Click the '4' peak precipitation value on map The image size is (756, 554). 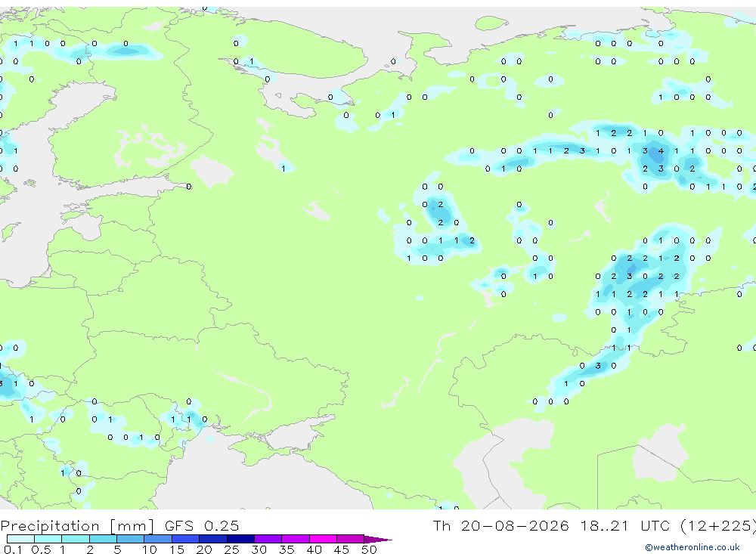tap(661, 151)
